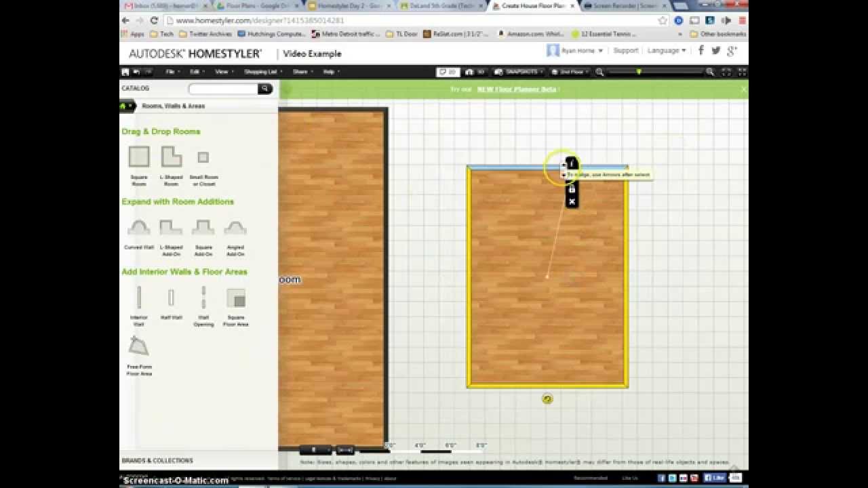The image size is (868, 488).
Task: Open the Snapshots dropdown
Action: tap(519, 72)
